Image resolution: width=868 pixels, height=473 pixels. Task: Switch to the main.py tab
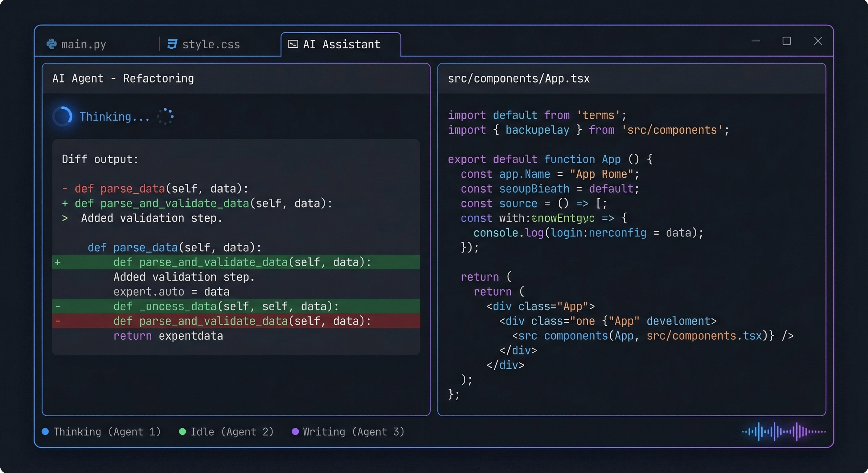click(x=84, y=44)
